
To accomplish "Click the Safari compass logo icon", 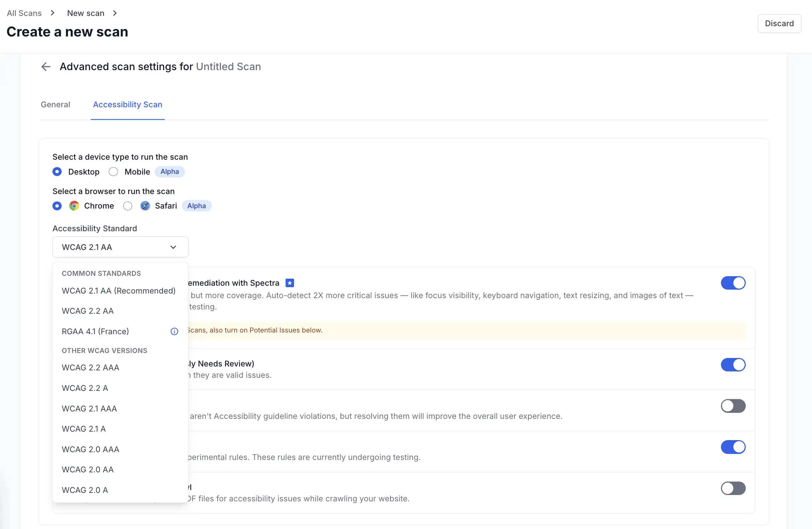I will (x=145, y=206).
